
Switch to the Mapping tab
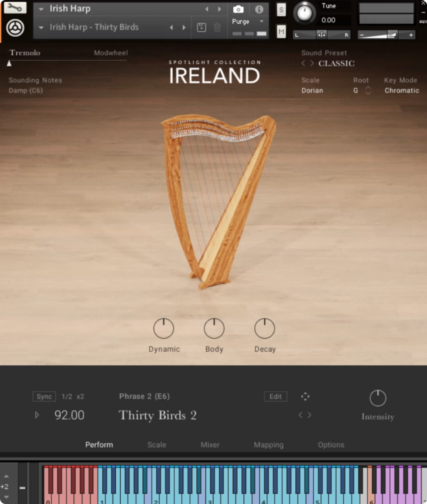pos(269,445)
